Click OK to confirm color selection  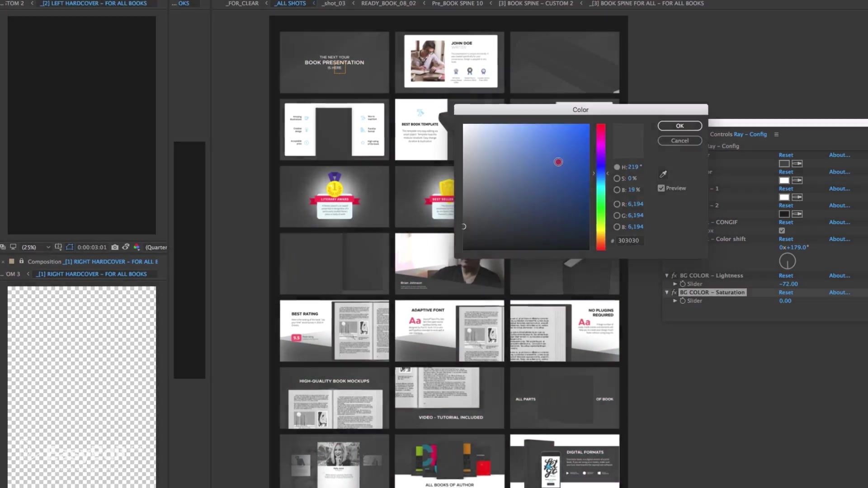pos(679,126)
